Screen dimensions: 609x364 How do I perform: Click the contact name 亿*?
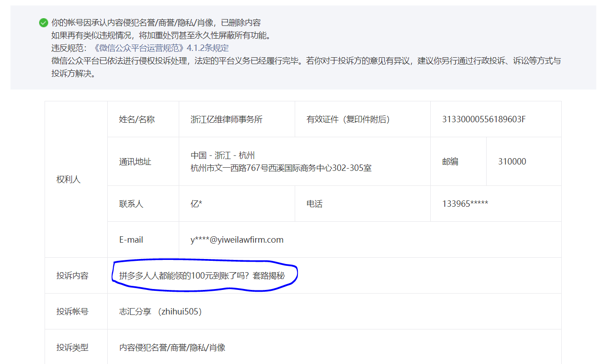coord(196,204)
